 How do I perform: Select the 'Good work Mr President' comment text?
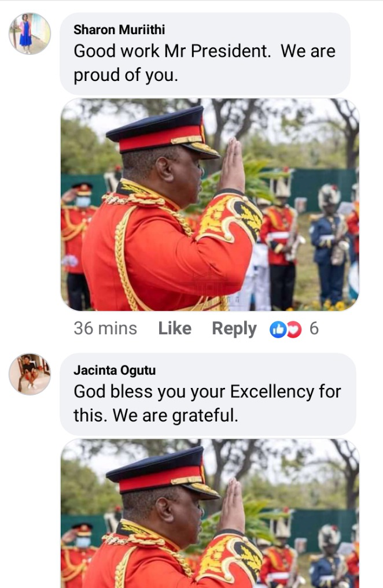coord(204,63)
